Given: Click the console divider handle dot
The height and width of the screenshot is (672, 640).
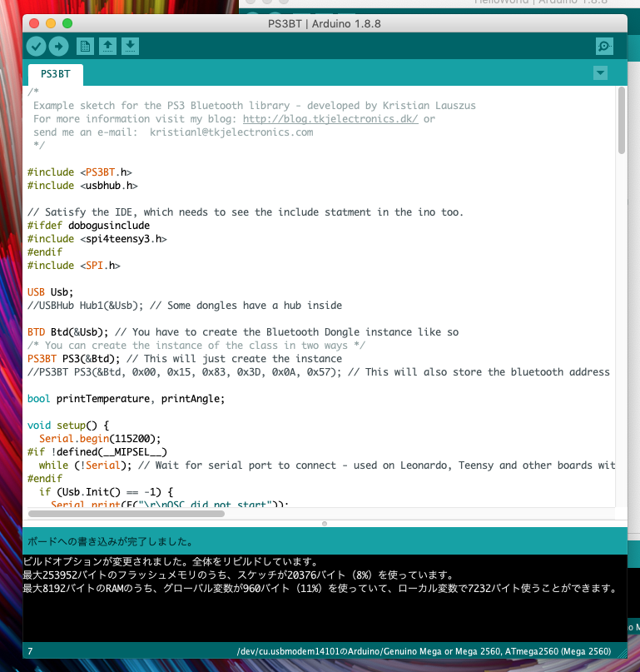Looking at the screenshot, I should point(325,524).
